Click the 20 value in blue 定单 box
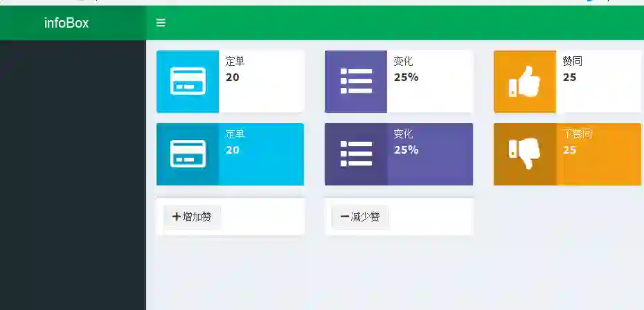644x310 pixels. tap(233, 150)
